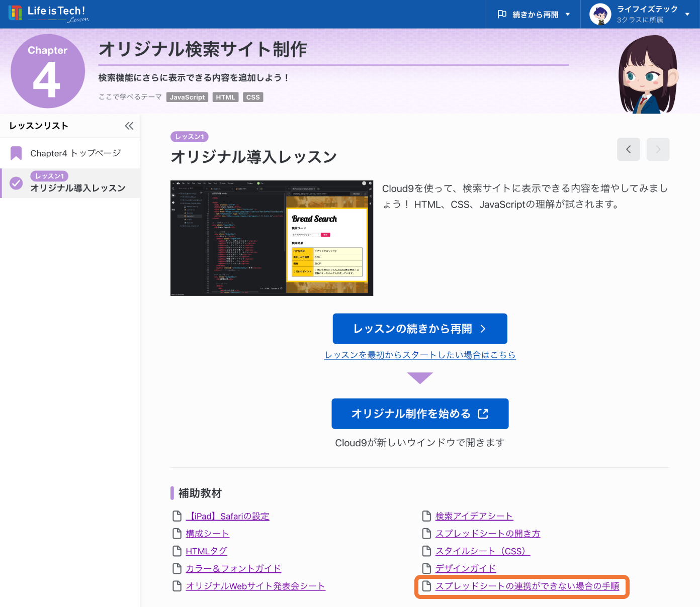Click the flag icon beside 続きから再開
The image size is (700, 607).
(501, 14)
